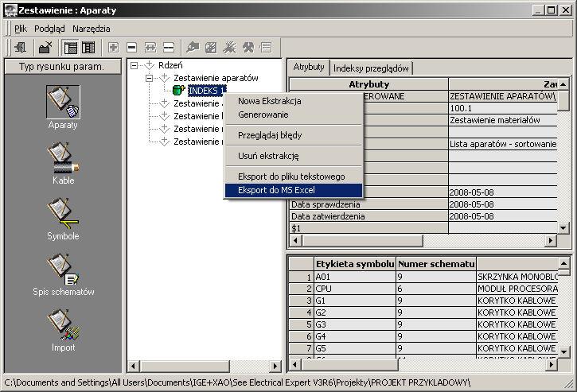This screenshot has height=392, width=577.
Task: Click the hammer tools toolbar icon
Action: 248,48
